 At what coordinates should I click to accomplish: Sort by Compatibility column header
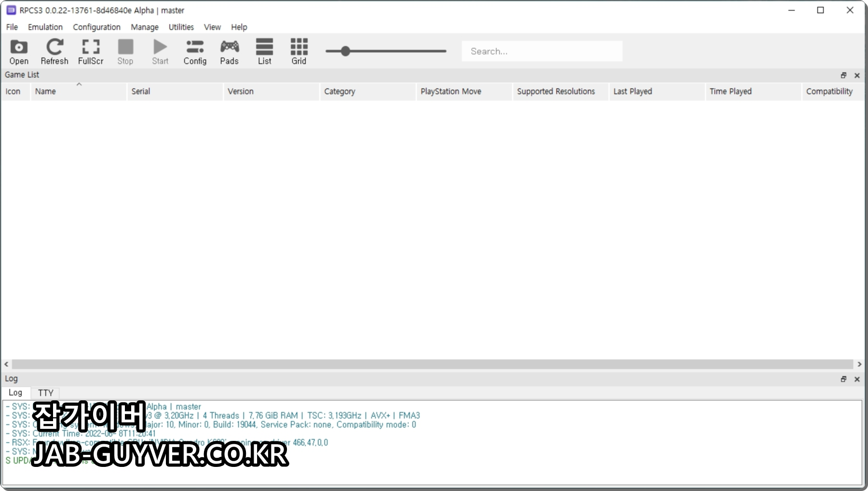pyautogui.click(x=833, y=92)
